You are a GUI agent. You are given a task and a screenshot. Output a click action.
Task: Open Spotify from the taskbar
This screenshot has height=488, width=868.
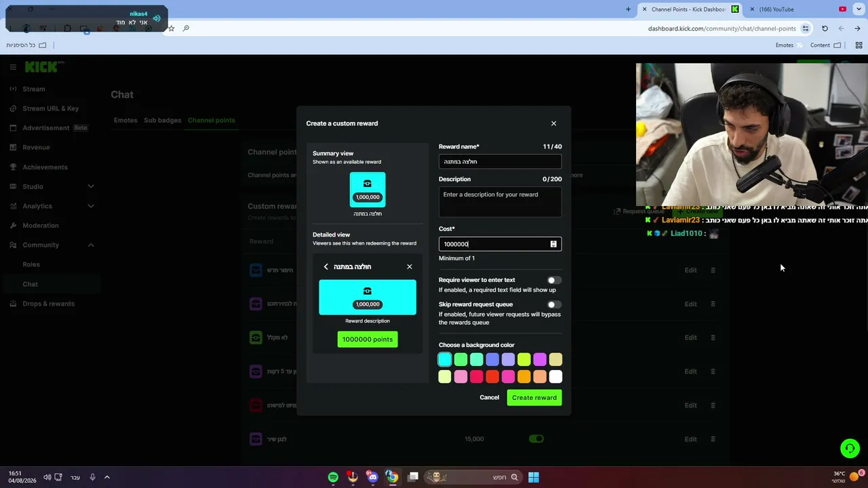[x=333, y=477]
